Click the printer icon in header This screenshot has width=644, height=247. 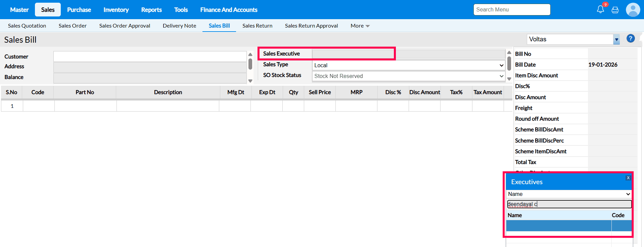point(615,10)
